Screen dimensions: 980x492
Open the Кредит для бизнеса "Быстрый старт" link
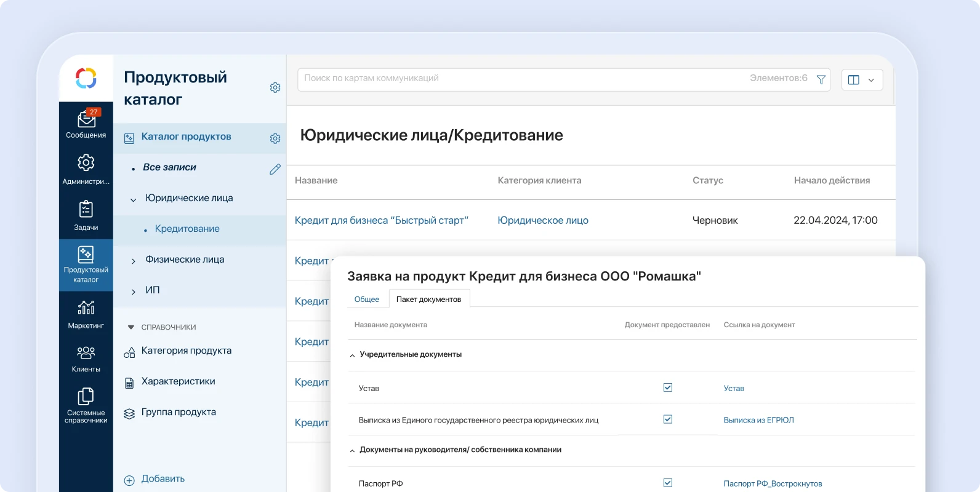point(381,220)
